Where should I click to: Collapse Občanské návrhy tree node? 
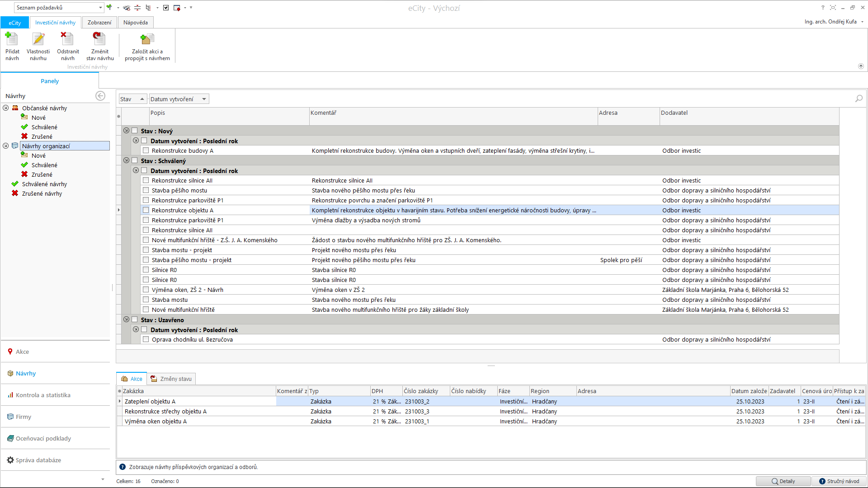pos(6,108)
